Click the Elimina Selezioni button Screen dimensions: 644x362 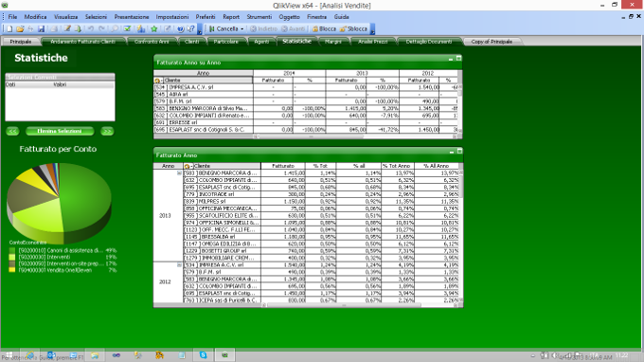tap(60, 131)
